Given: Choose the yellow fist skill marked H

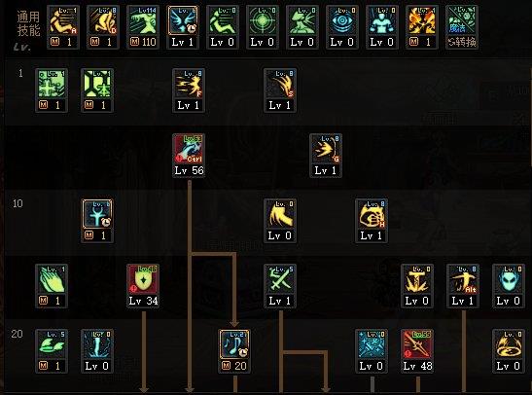Looking at the screenshot, I should 372,214.
